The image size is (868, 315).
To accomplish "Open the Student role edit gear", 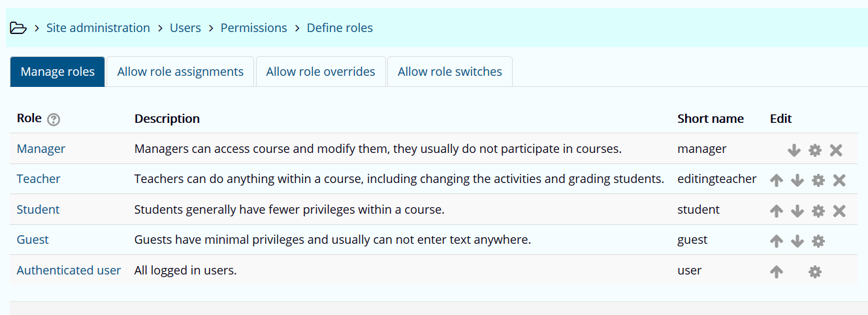I will [818, 211].
